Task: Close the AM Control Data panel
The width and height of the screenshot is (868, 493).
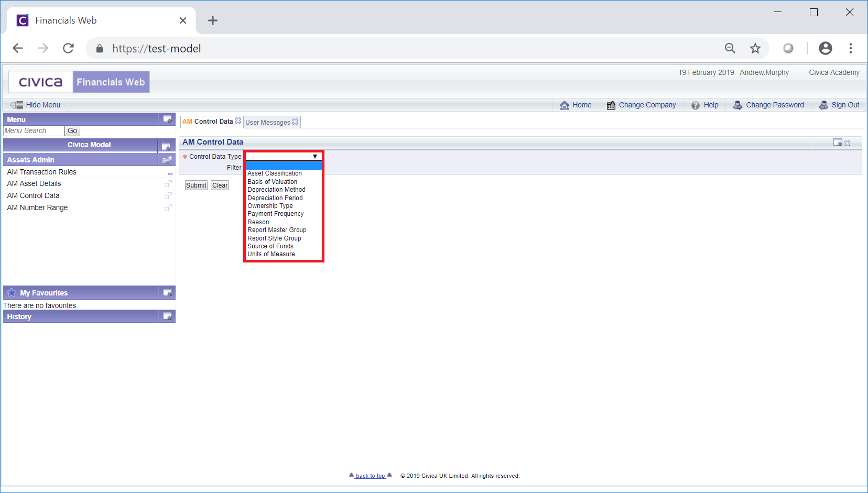Action: pos(848,143)
